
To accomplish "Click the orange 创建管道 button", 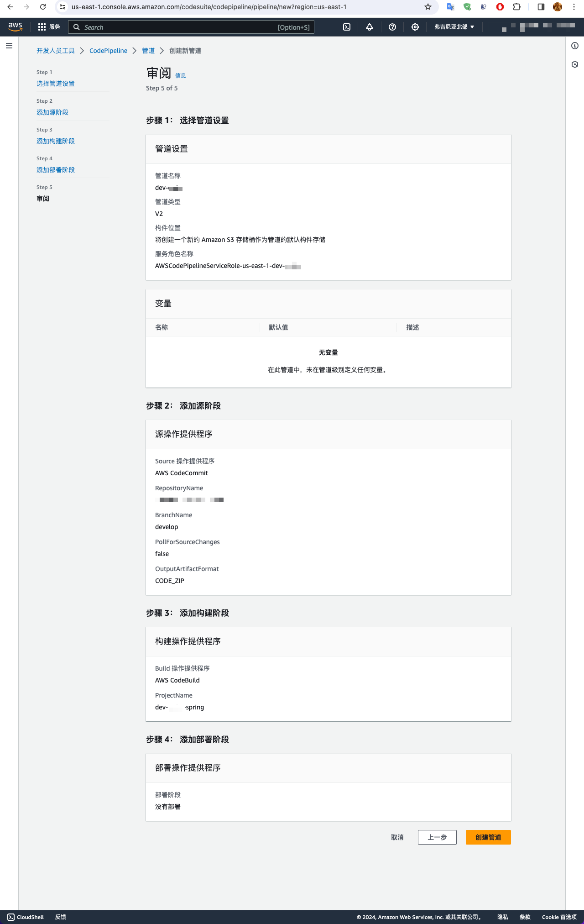I will click(488, 837).
